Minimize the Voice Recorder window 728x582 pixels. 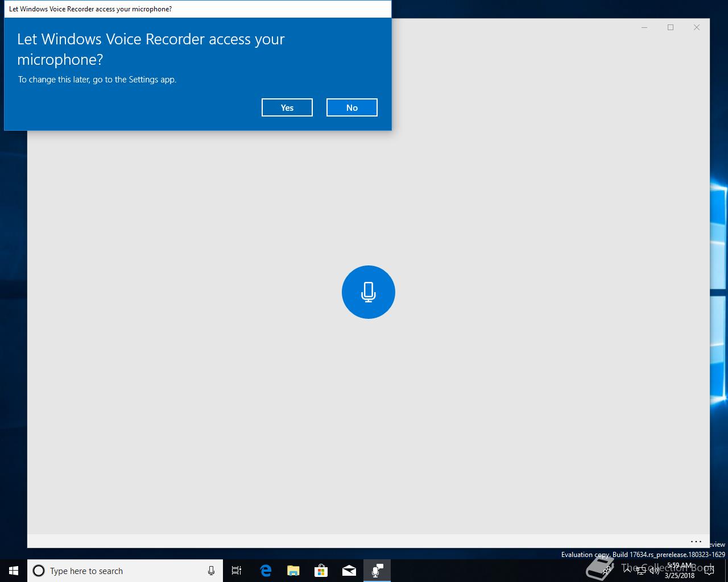(644, 27)
